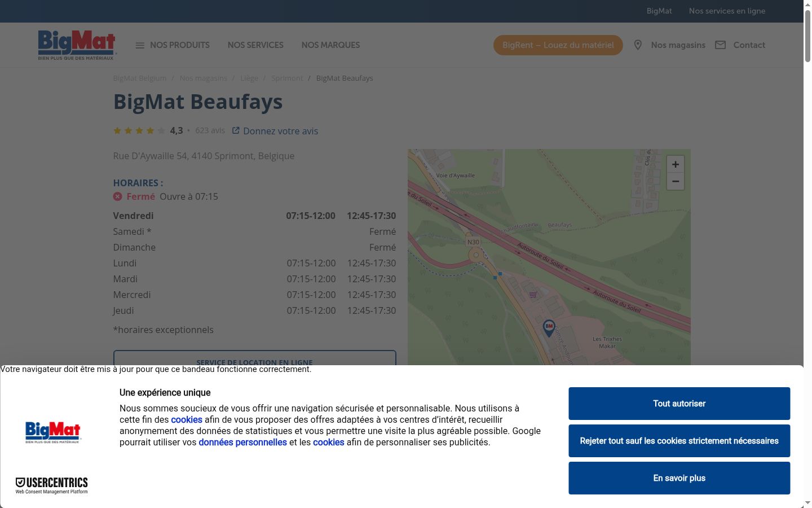The width and height of the screenshot is (812, 508).
Task: Zoom out on the map with minus button
Action: tap(675, 181)
